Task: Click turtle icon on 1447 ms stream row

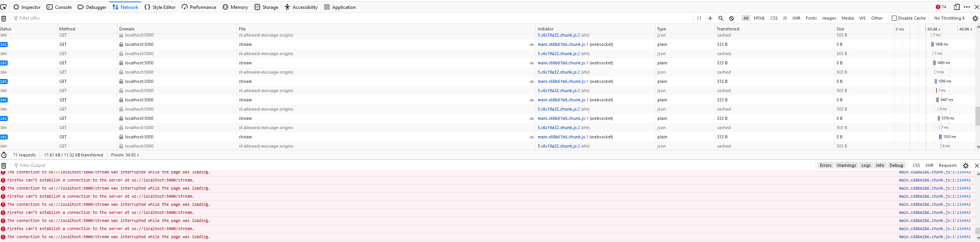Action: click(x=531, y=100)
